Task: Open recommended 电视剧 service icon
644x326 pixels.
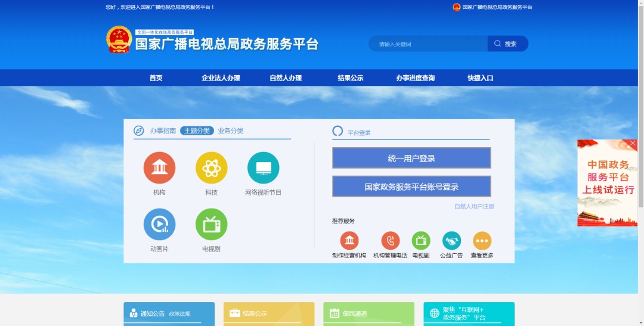Action: click(x=421, y=241)
